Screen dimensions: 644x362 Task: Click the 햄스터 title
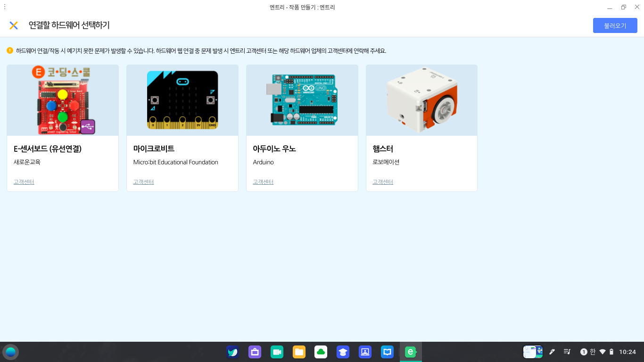point(383,148)
